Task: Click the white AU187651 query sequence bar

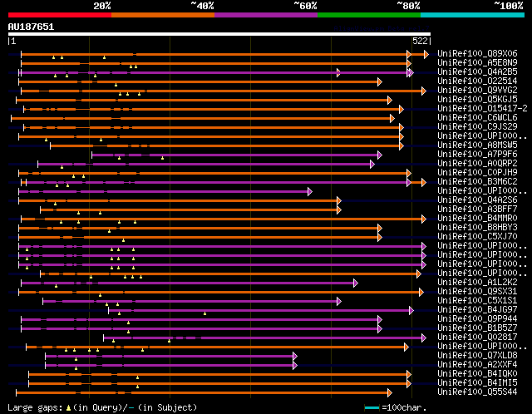Action: [219, 34]
